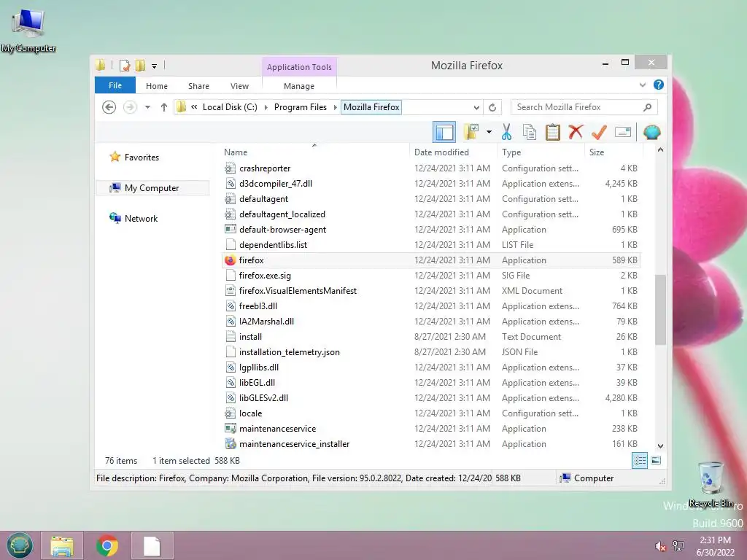Screen dimensions: 747x560
Task: Show hidden breadcrumb path with double chevron
Action: tap(194, 107)
